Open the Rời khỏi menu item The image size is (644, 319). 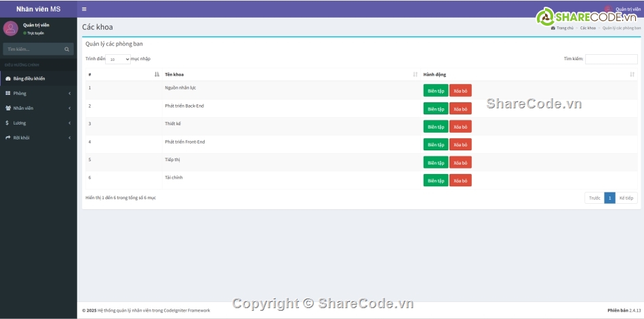[x=39, y=137]
